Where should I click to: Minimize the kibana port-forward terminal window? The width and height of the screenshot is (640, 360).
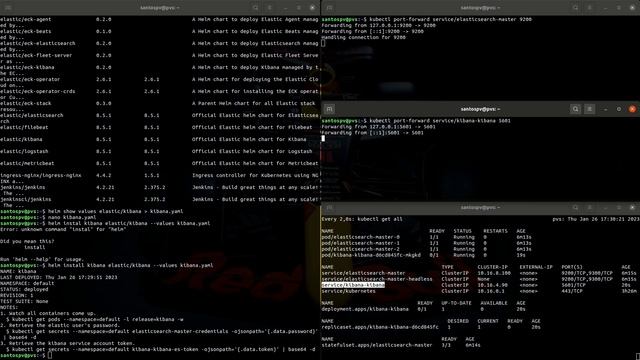(605, 109)
